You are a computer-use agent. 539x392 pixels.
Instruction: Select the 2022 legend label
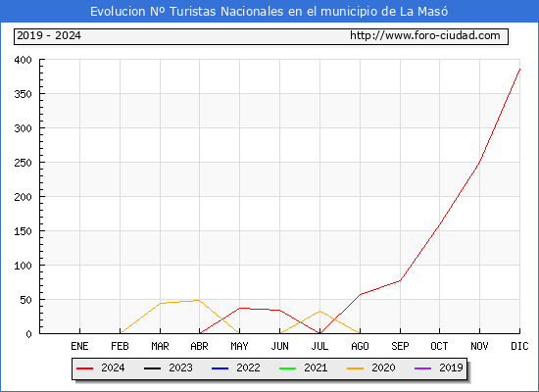click(248, 367)
